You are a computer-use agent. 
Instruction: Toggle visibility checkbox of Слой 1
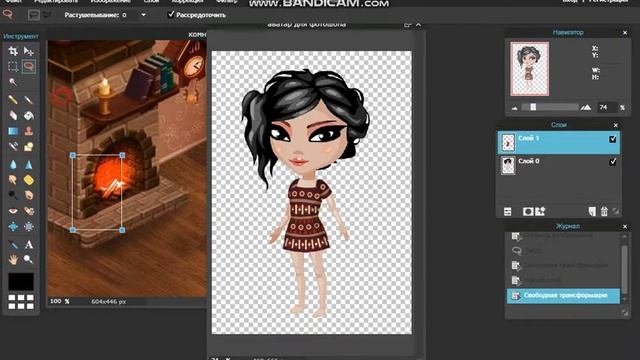pos(613,139)
